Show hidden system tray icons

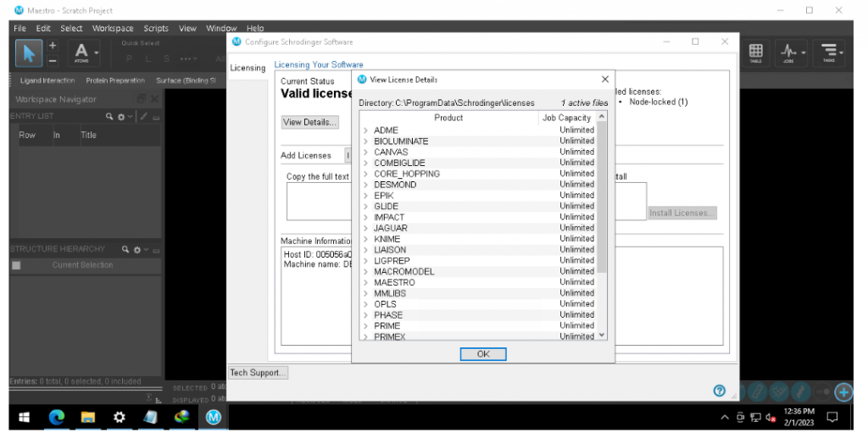725,418
